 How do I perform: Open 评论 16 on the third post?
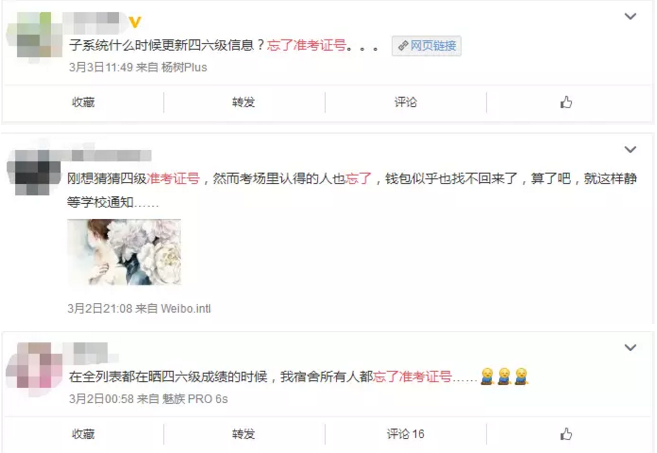click(x=405, y=434)
